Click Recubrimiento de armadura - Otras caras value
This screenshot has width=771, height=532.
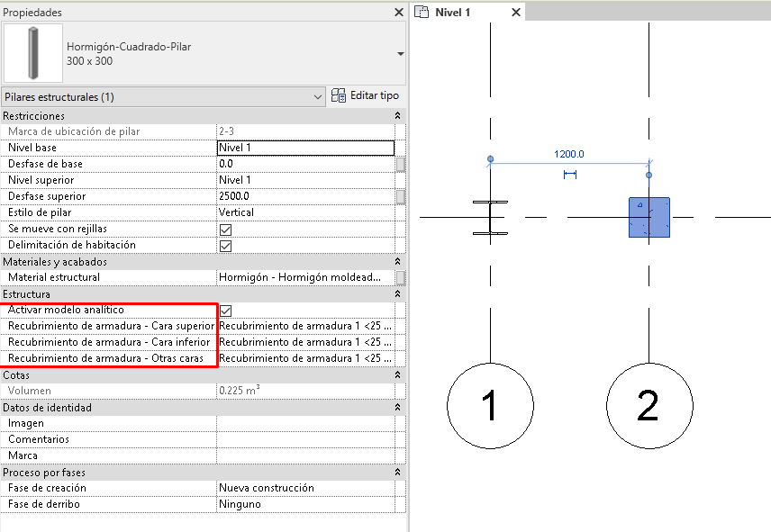[305, 358]
